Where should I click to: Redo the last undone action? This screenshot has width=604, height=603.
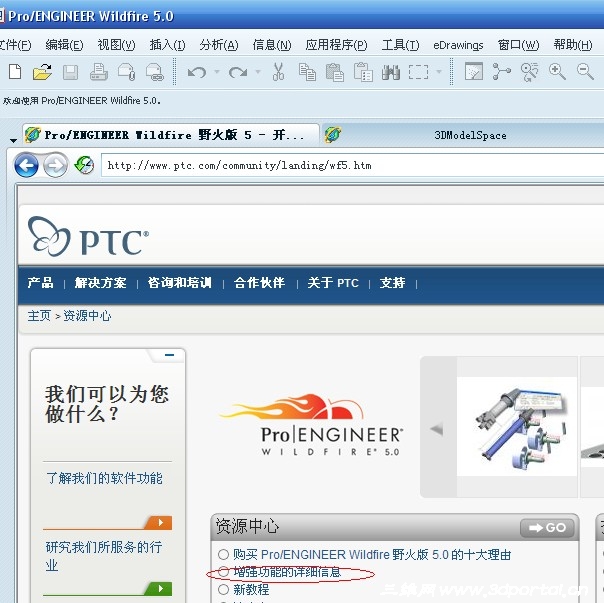238,72
